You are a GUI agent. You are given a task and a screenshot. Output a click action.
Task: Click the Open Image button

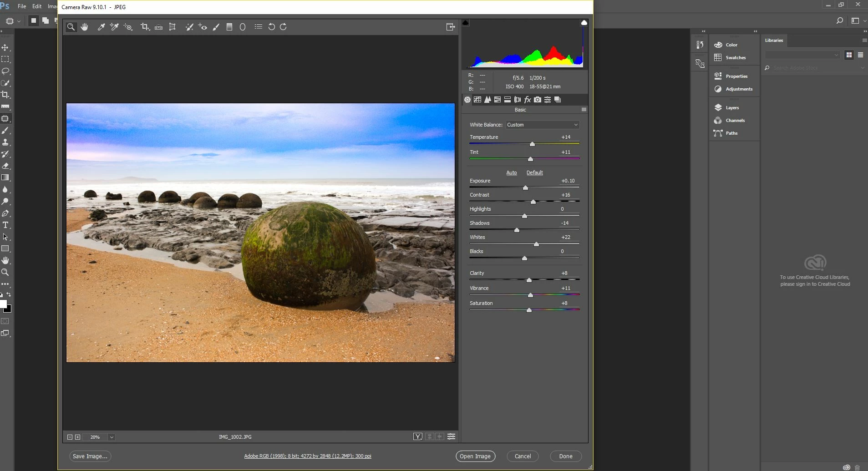coord(475,456)
